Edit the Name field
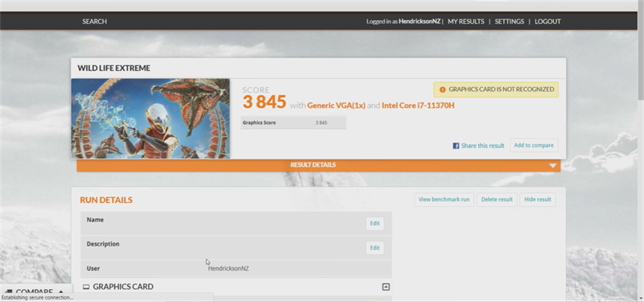 pyautogui.click(x=374, y=223)
